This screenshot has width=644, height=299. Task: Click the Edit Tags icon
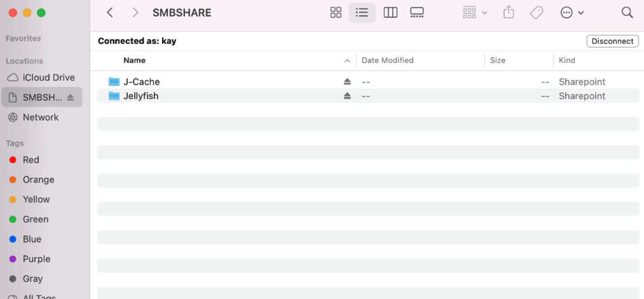(x=536, y=13)
